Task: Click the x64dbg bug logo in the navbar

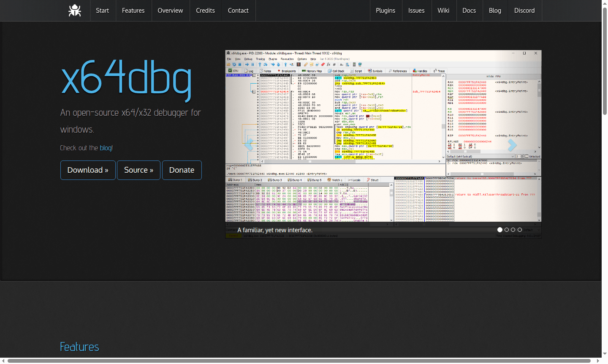Action: (x=75, y=11)
